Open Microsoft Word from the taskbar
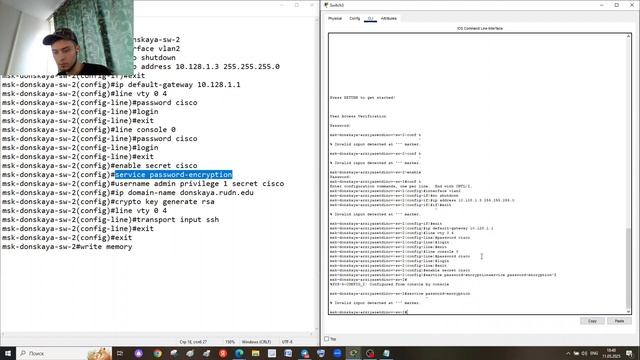Screen dimensions: 640x360 [288, 353]
